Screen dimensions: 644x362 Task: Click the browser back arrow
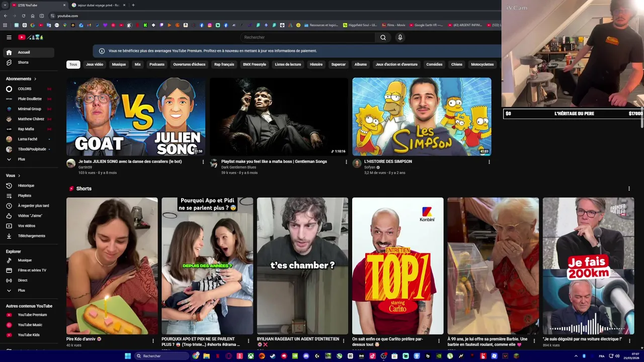click(x=6, y=16)
